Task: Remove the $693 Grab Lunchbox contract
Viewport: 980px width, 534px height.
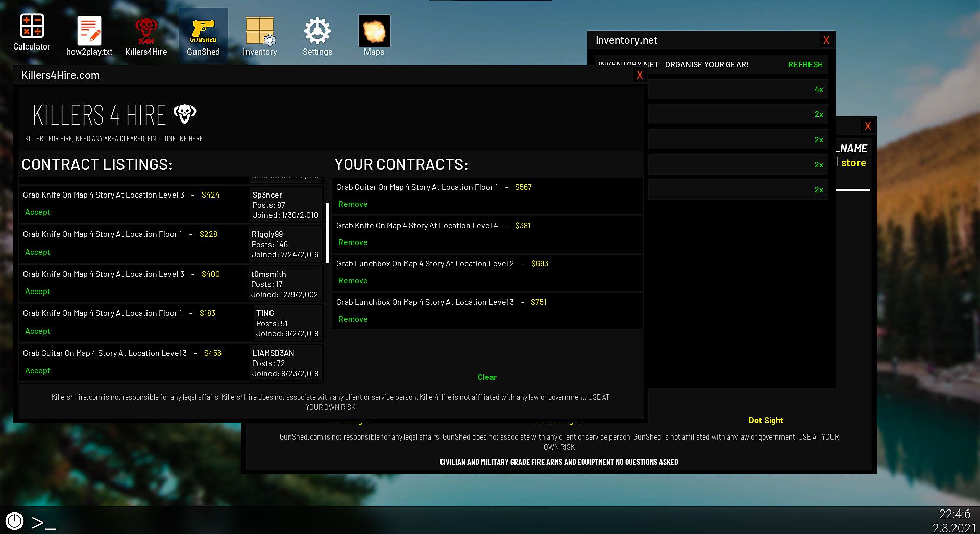Action: 353,281
